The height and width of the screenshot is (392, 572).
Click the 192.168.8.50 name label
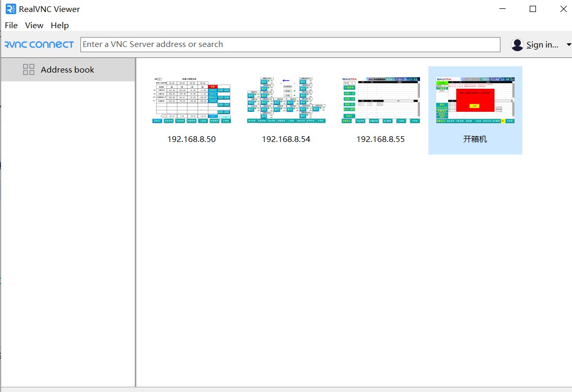(191, 139)
